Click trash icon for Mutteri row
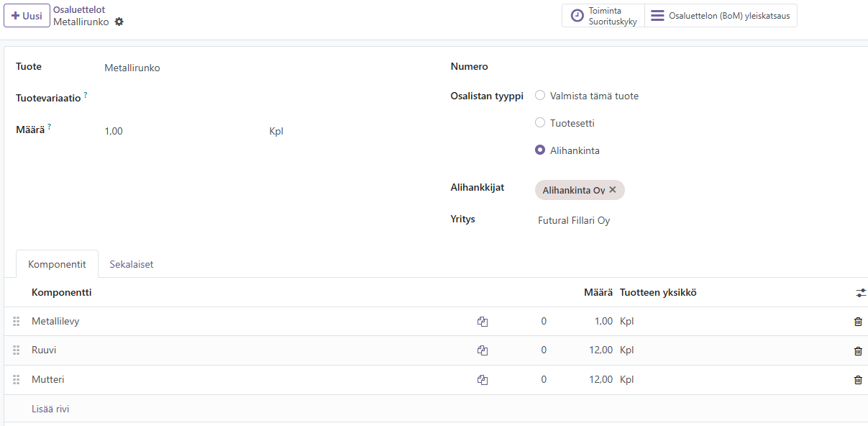Viewport: 868px width, 426px height. (x=857, y=380)
